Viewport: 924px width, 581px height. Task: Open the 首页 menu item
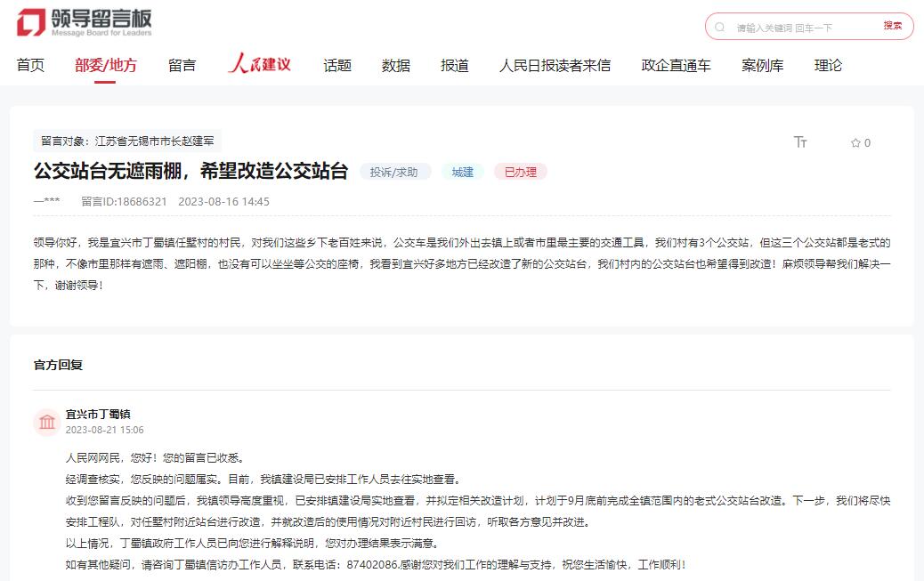point(31,64)
